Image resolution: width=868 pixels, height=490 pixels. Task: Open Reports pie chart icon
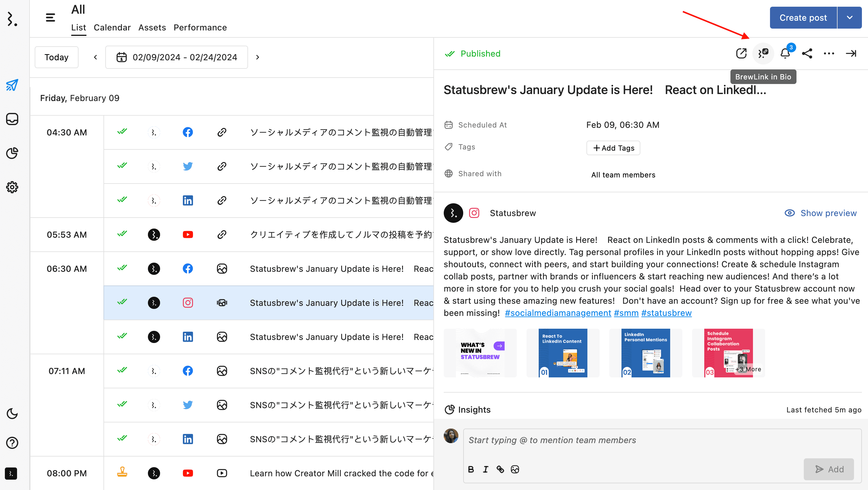point(12,153)
